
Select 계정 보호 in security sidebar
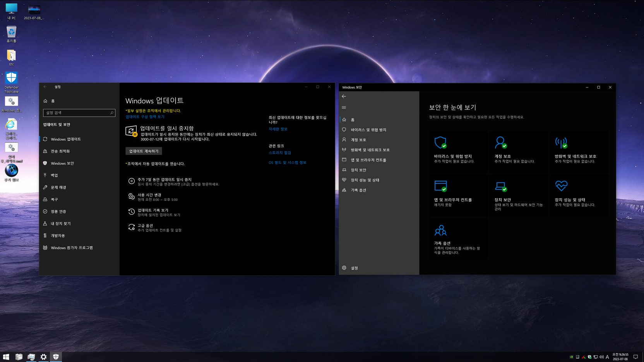click(x=379, y=140)
